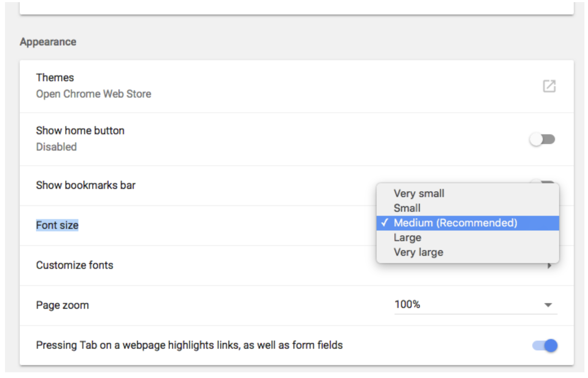This screenshot has width=588, height=378.
Task: Choose the Small font size option
Action: (407, 208)
